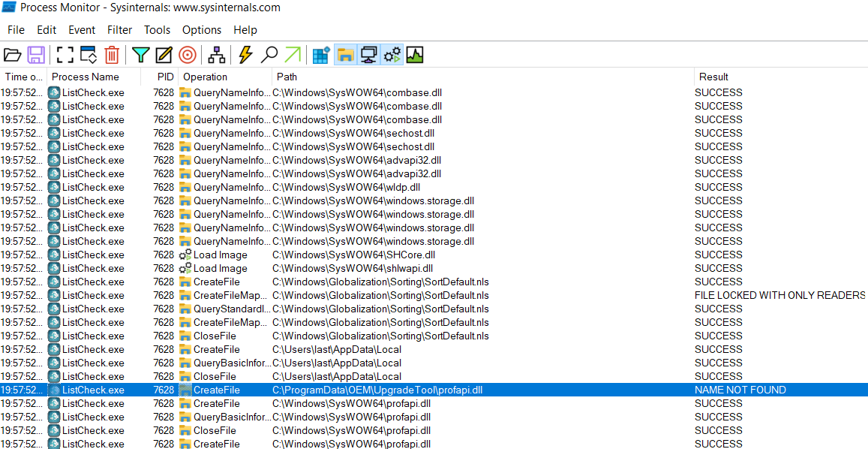The height and width of the screenshot is (449, 868).
Task: Open the Options menu
Action: tap(201, 30)
